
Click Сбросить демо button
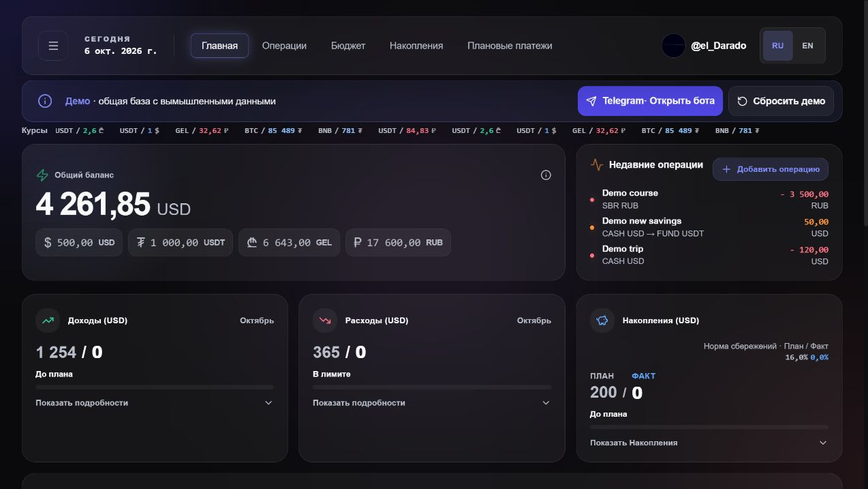(x=781, y=101)
